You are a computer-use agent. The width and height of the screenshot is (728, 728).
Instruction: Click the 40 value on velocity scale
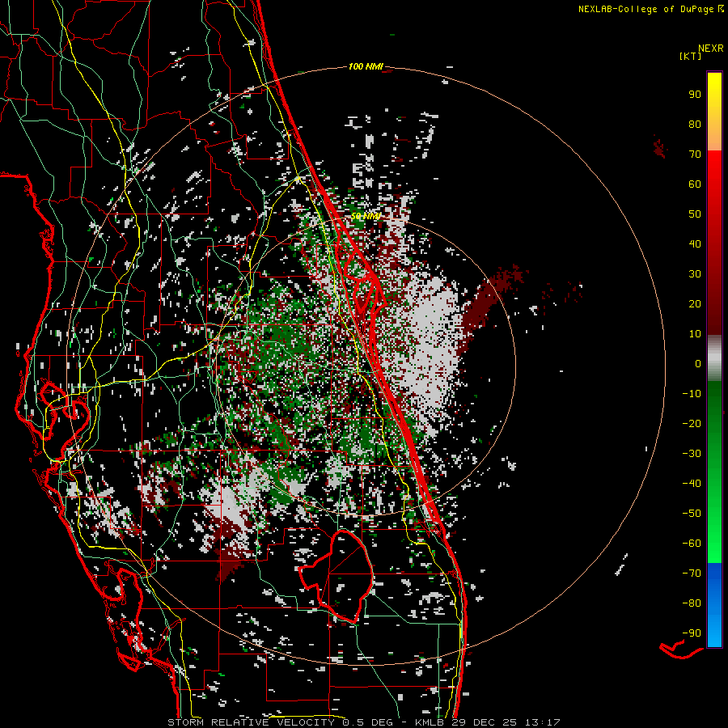[695, 243]
